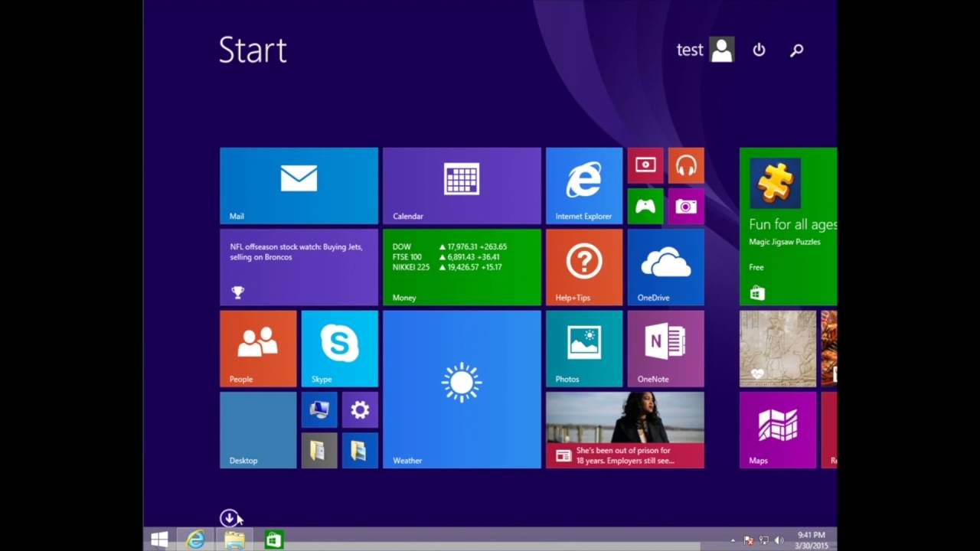Open the magenta Camera tile

pyautogui.click(x=686, y=206)
